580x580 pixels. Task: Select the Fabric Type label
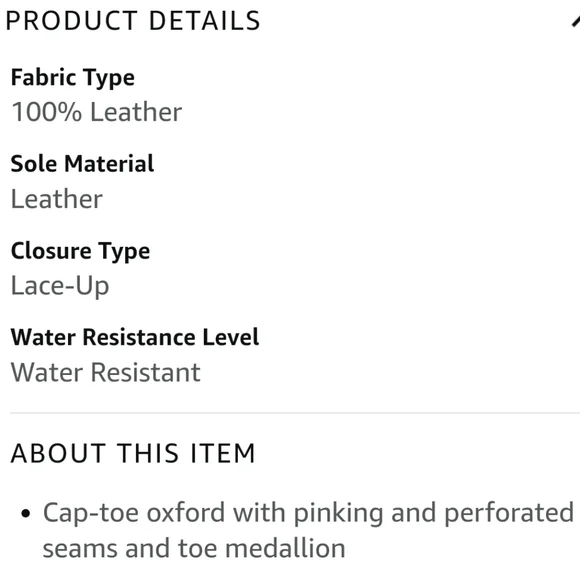73,78
